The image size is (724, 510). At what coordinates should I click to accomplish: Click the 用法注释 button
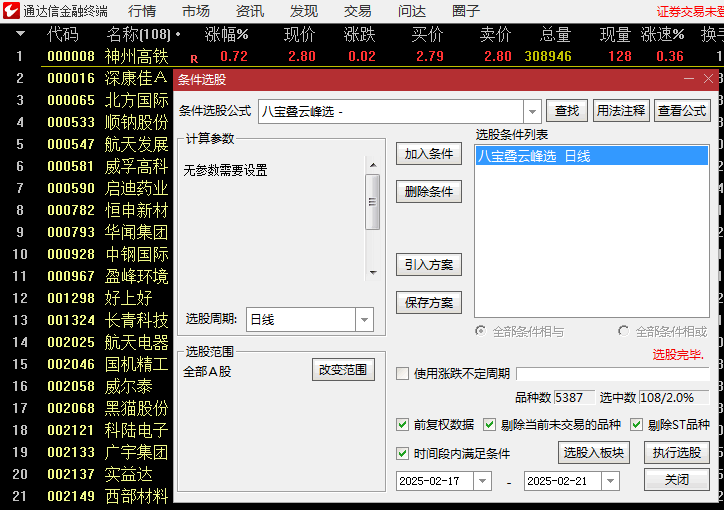(621, 111)
